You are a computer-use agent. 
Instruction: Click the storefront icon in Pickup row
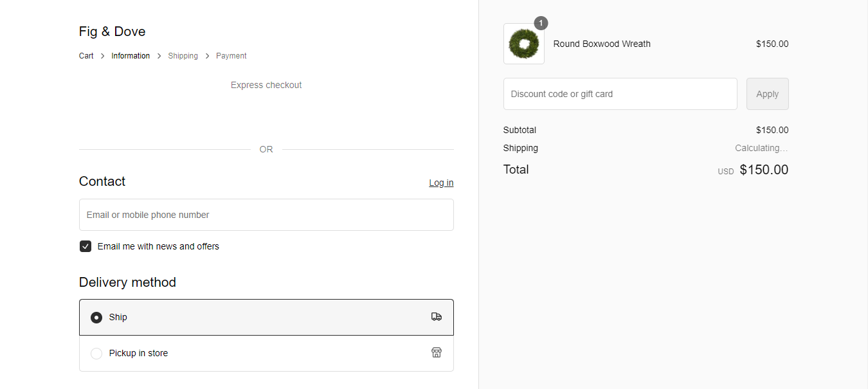point(437,352)
